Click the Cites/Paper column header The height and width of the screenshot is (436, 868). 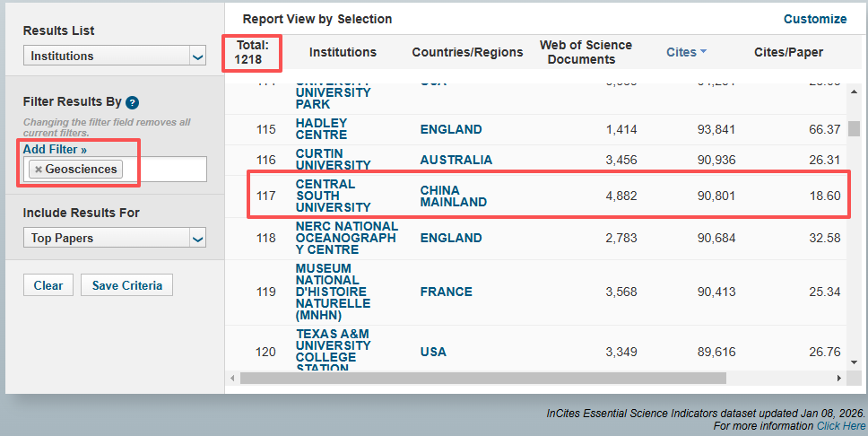(x=788, y=52)
